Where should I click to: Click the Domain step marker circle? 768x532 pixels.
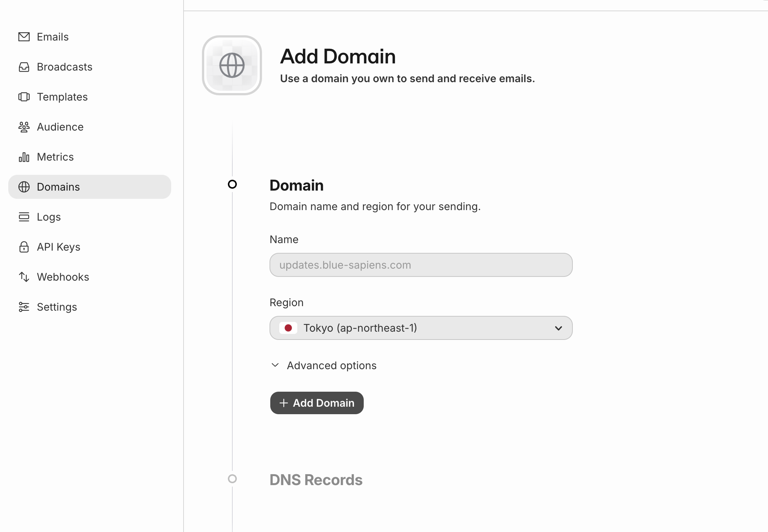click(232, 184)
